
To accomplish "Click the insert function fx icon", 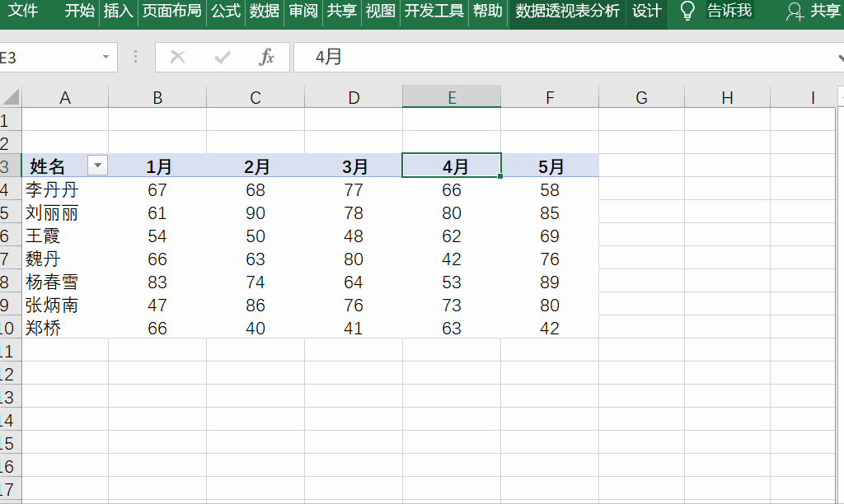I will [x=266, y=57].
